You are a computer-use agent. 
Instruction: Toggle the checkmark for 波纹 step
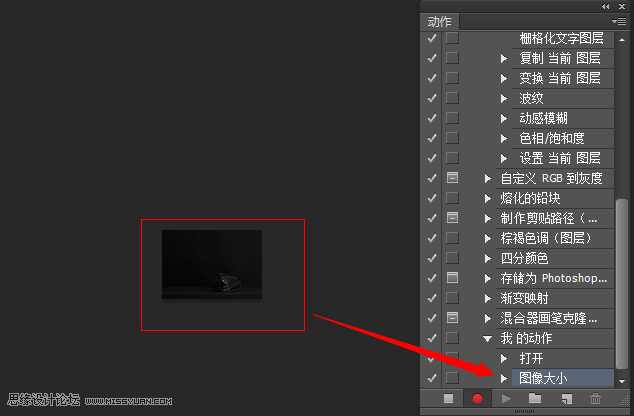pyautogui.click(x=432, y=98)
